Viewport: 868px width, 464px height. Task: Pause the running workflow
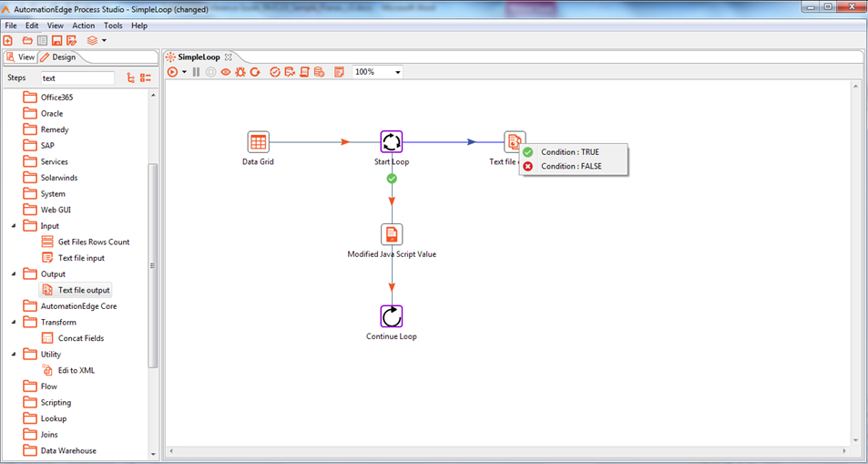point(196,71)
